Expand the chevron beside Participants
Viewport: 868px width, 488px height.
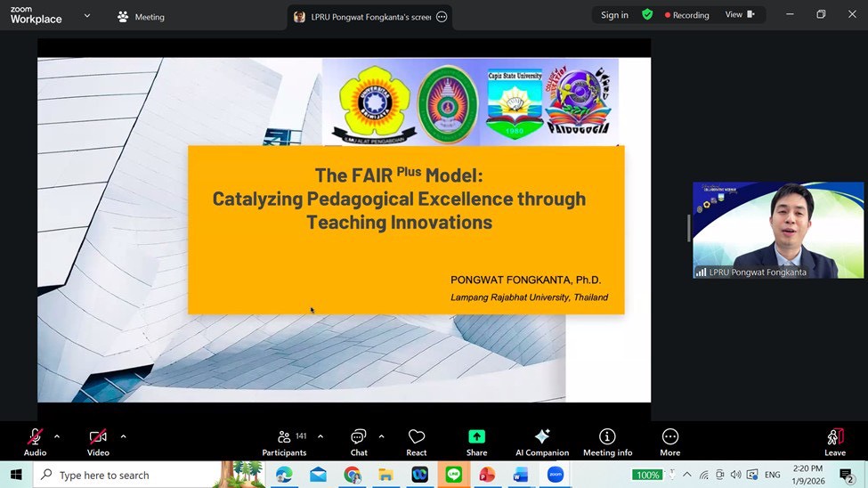320,436
